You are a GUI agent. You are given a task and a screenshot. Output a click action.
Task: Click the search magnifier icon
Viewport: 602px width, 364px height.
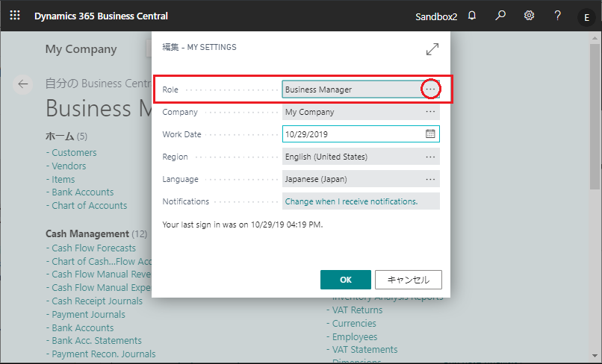point(500,16)
